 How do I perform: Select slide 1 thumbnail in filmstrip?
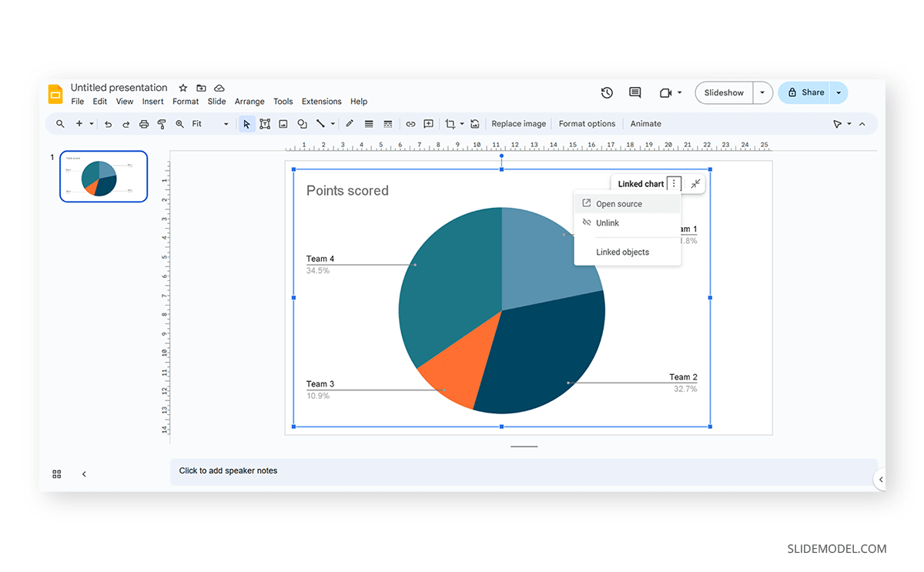104,176
